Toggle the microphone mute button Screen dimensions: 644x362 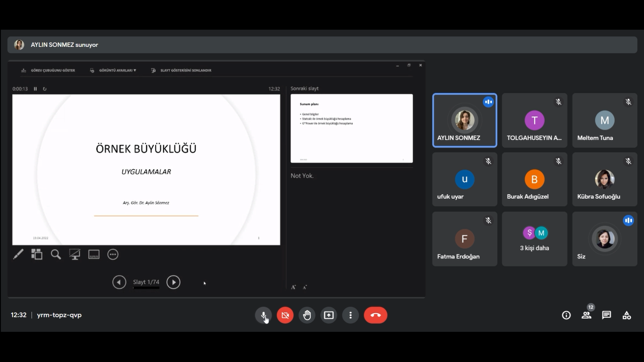[263, 315]
